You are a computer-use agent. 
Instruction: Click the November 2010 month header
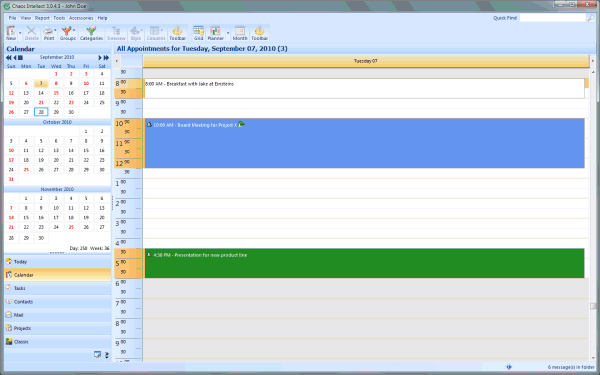point(57,189)
